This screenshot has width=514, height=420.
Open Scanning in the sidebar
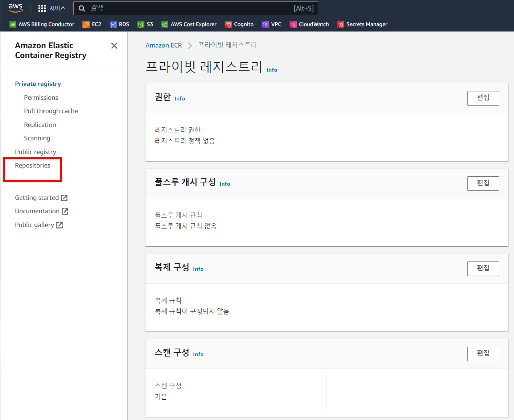coord(37,138)
